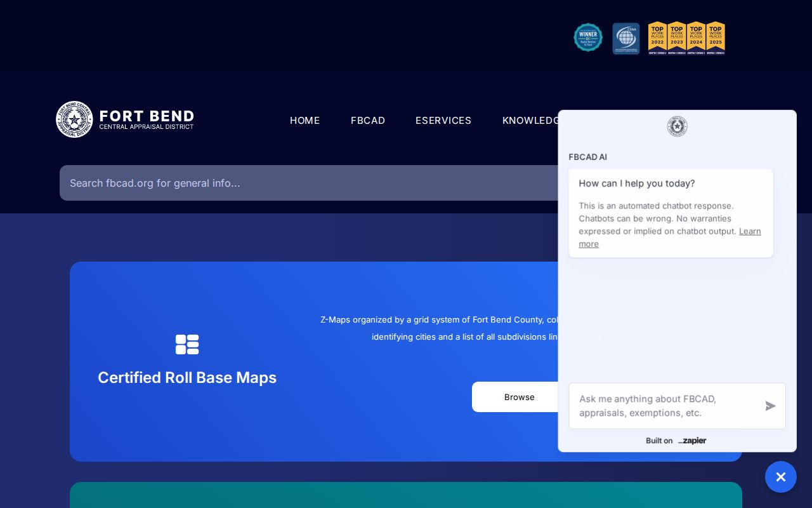Open the Built on Zapier link

676,441
